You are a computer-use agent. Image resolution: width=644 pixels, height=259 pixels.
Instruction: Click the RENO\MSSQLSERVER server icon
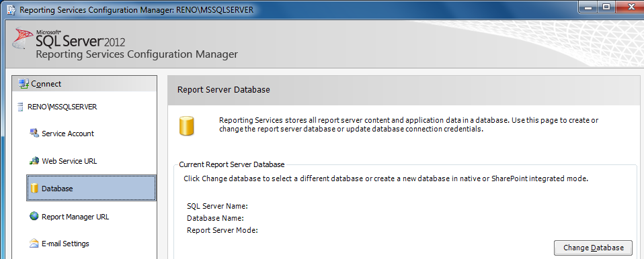21,107
